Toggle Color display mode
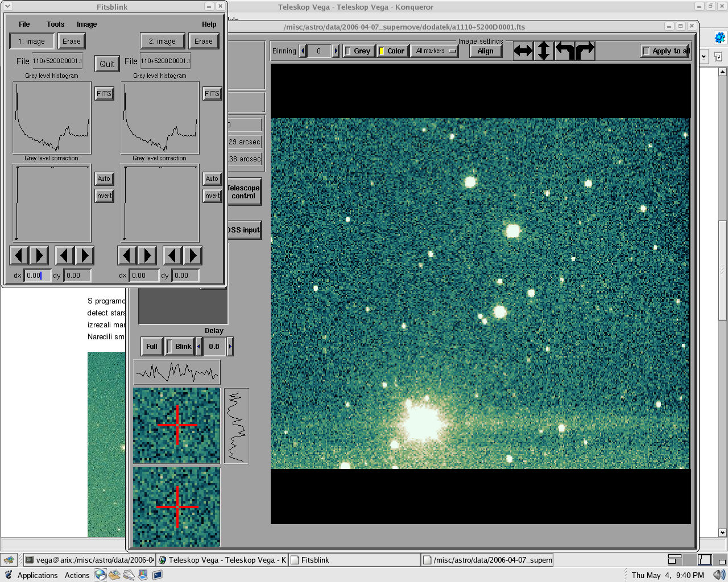This screenshot has width=728, height=582. coord(392,51)
